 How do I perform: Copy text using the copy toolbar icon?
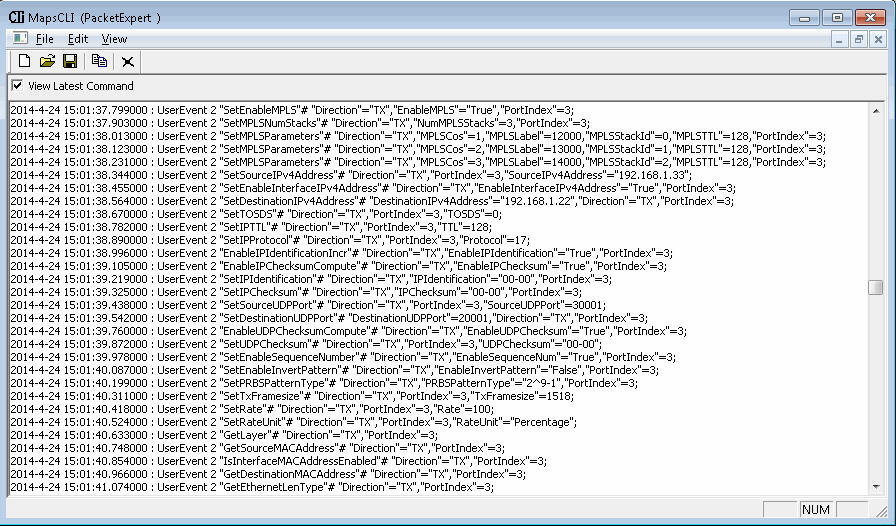(99, 61)
